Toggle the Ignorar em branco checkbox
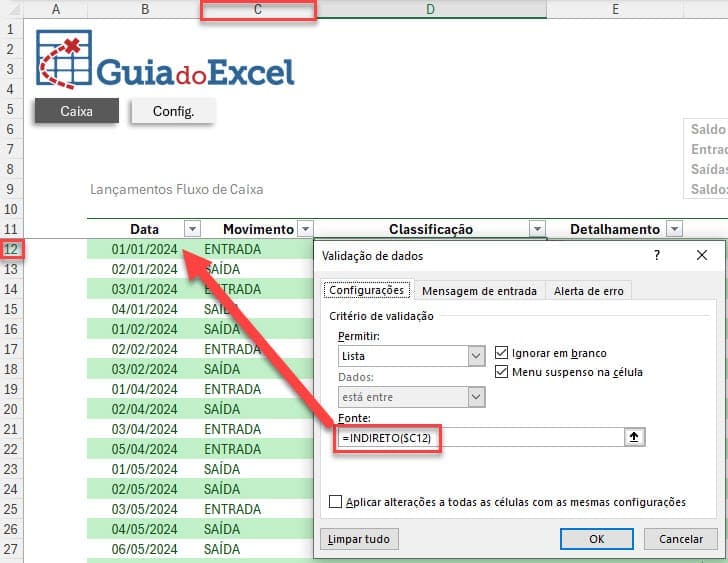 501,353
